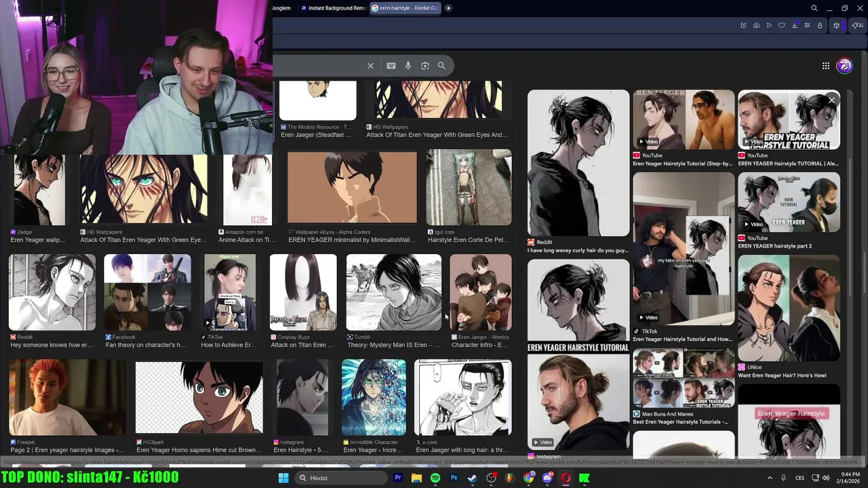Open the browser downloads icon
The width and height of the screenshot is (868, 488).
tap(794, 26)
